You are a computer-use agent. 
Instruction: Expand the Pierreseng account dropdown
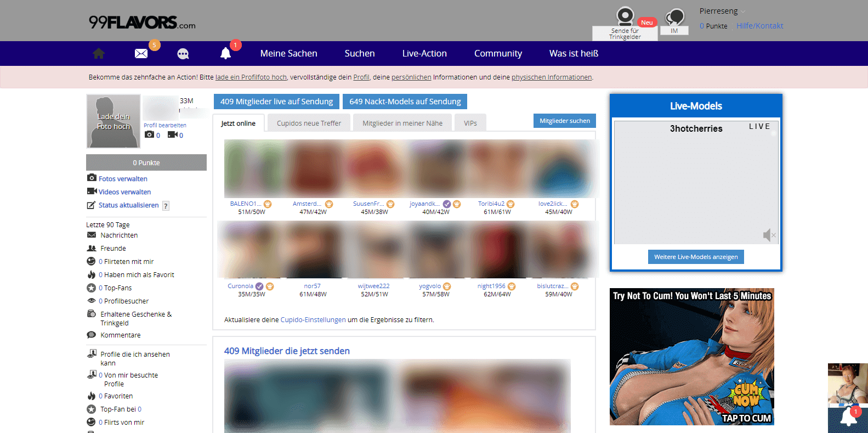[743, 11]
